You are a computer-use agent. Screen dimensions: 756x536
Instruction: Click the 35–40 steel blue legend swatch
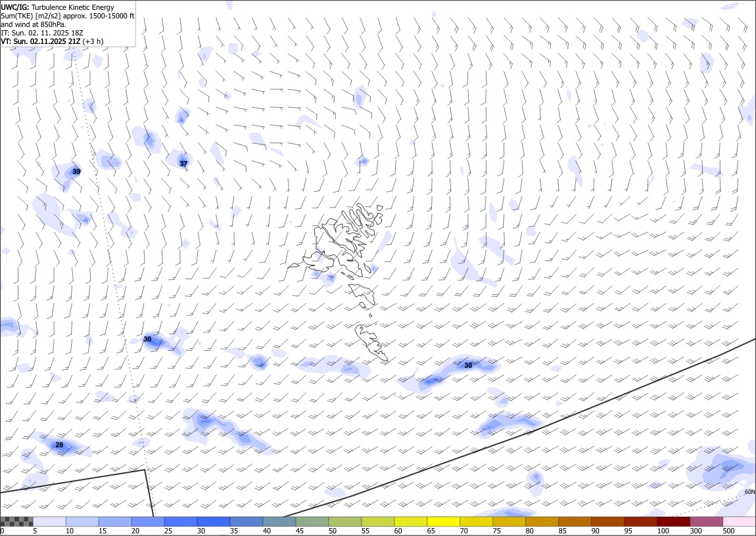247,522
